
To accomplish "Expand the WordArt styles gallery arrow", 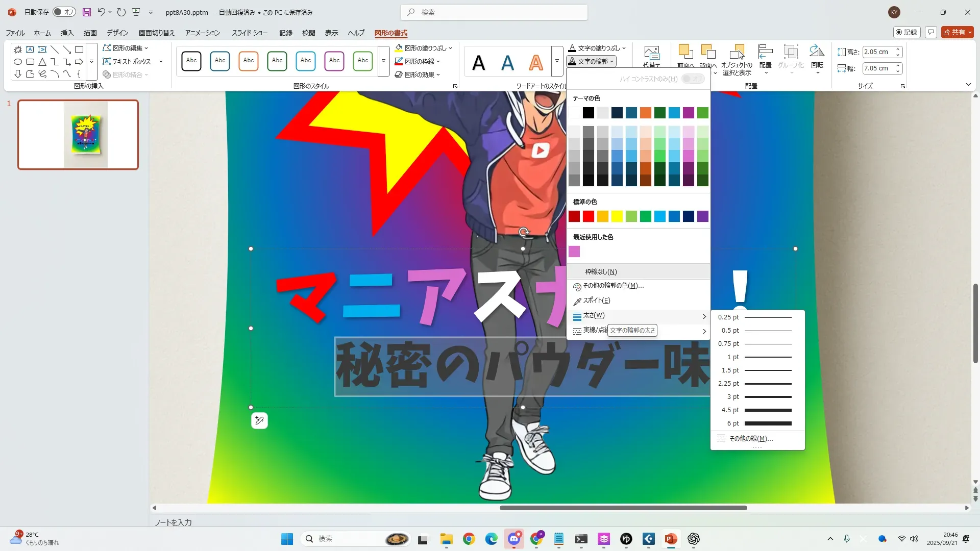I will (557, 61).
